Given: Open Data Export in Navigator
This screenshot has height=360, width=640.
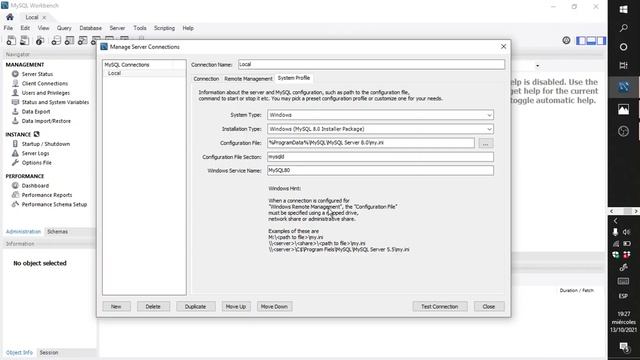Looking at the screenshot, I should pyautogui.click(x=36, y=111).
